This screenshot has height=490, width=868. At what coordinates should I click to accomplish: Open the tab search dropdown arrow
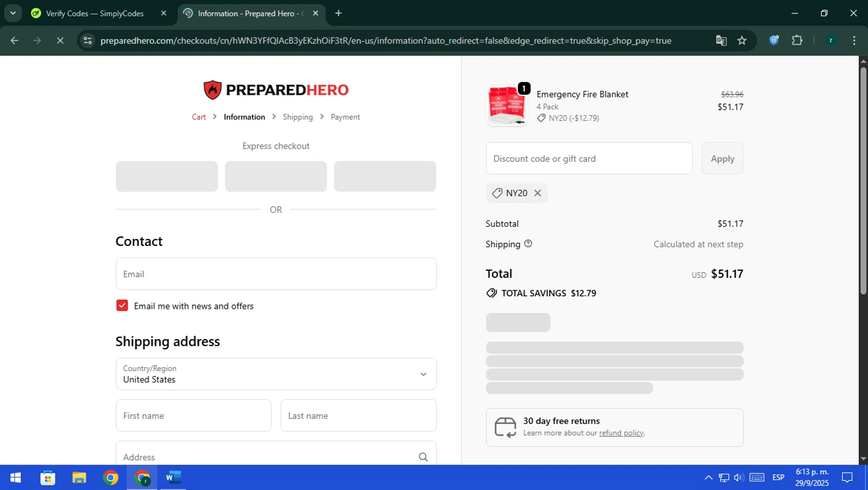[13, 13]
